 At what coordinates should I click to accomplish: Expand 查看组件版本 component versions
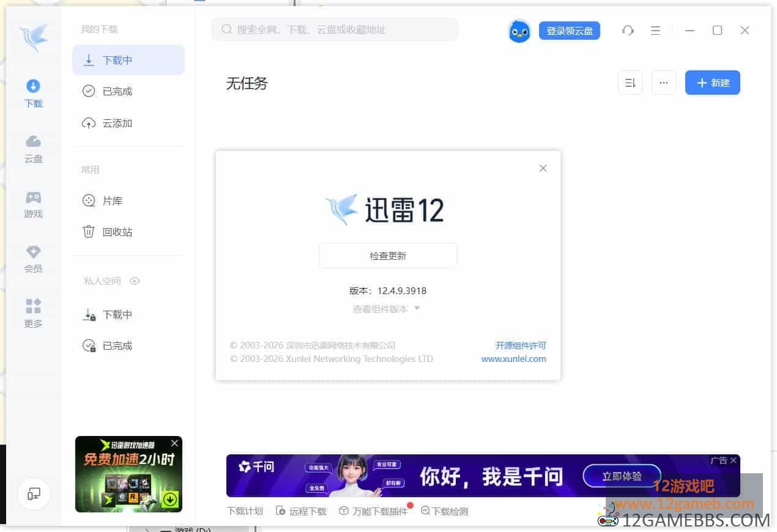coord(386,309)
